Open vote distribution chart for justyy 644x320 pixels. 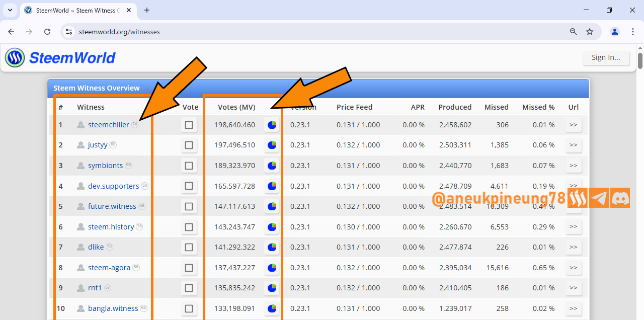tap(272, 145)
